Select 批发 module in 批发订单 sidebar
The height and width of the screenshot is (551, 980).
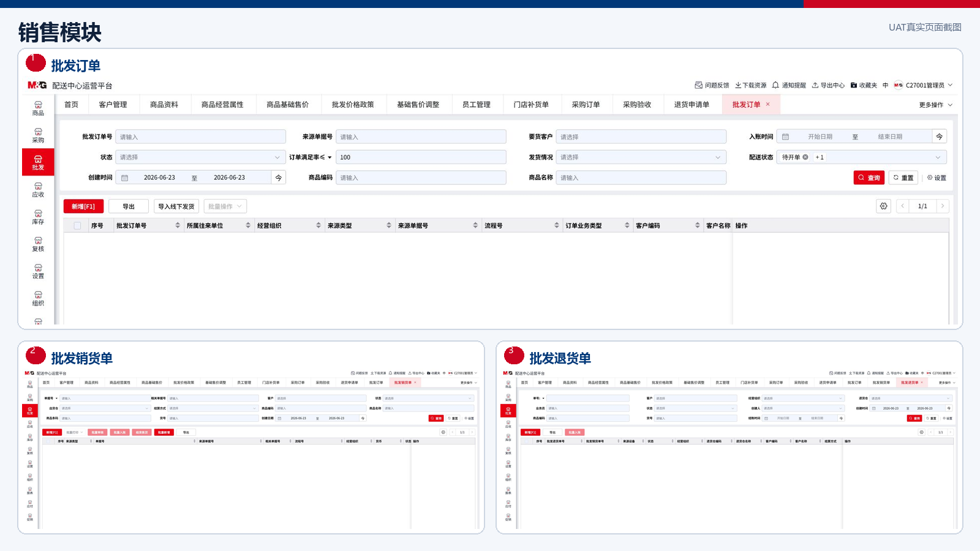point(38,162)
